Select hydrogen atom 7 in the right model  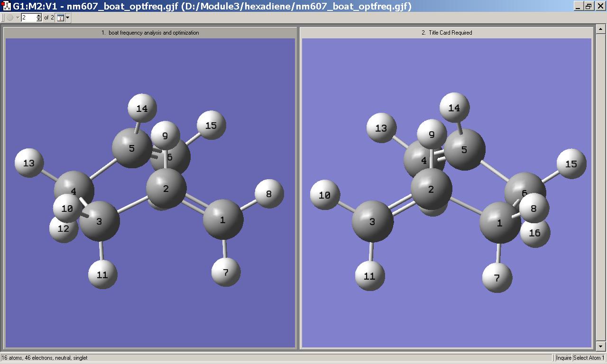(497, 278)
